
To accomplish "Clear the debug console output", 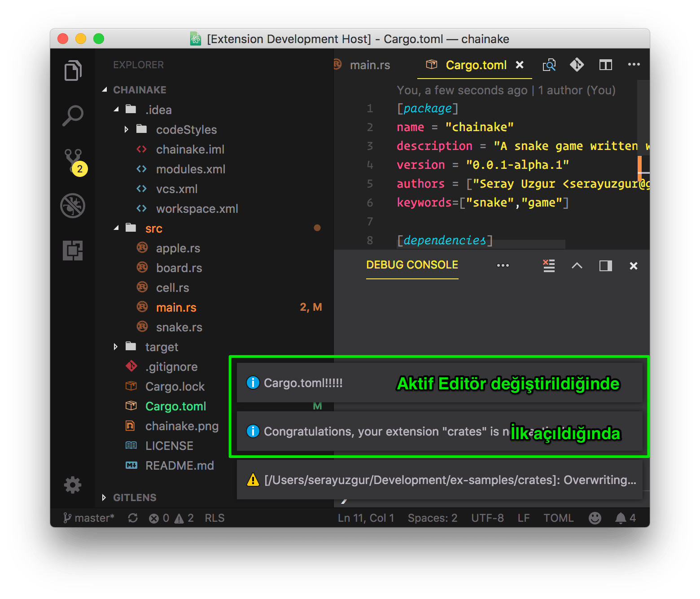I will 549,266.
